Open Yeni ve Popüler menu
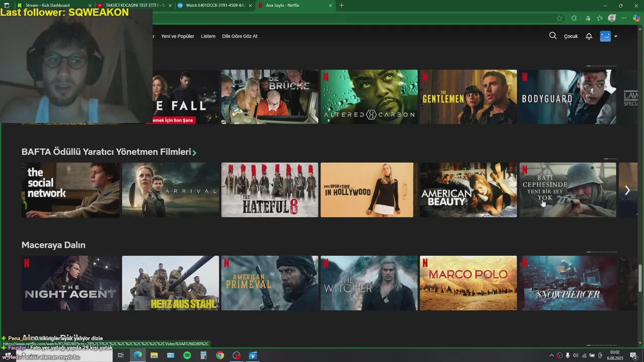This screenshot has height=362, width=644. click(x=178, y=36)
